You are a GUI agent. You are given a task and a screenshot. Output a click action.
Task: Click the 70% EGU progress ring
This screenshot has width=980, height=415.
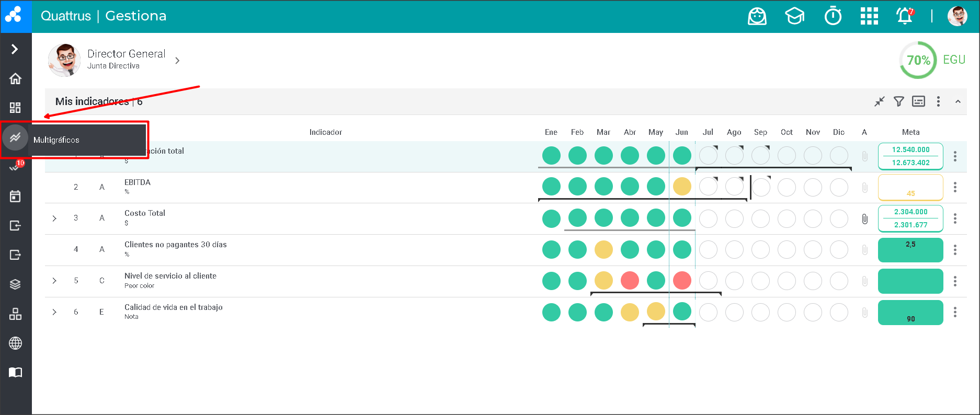(918, 60)
